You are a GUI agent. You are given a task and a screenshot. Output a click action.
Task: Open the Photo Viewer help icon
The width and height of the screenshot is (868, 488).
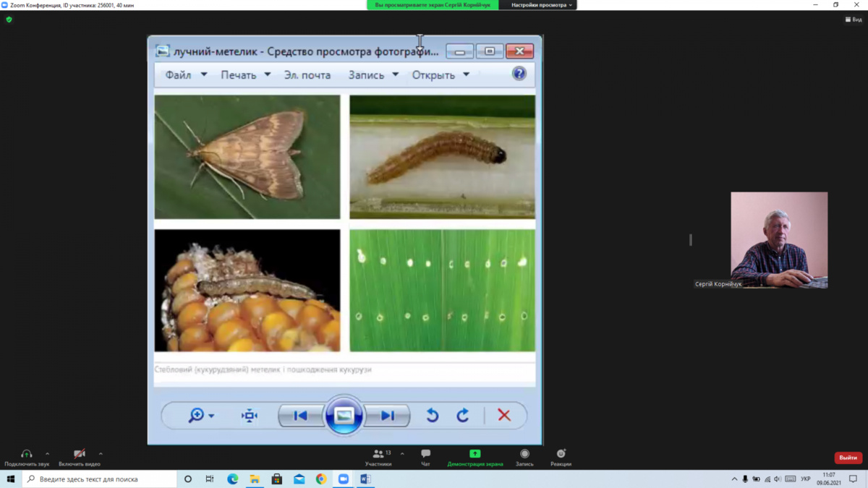click(519, 74)
